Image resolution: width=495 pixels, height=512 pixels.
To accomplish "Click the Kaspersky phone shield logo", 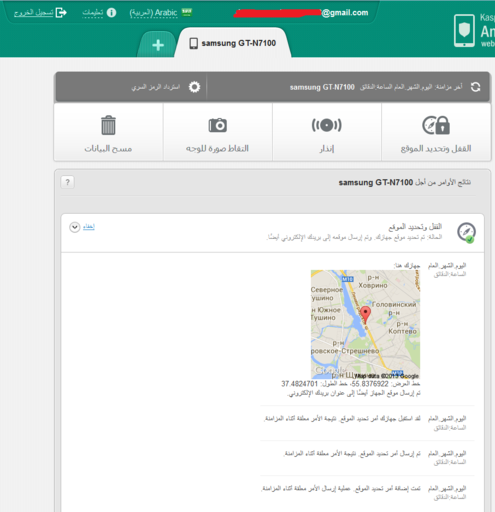I will (464, 31).
